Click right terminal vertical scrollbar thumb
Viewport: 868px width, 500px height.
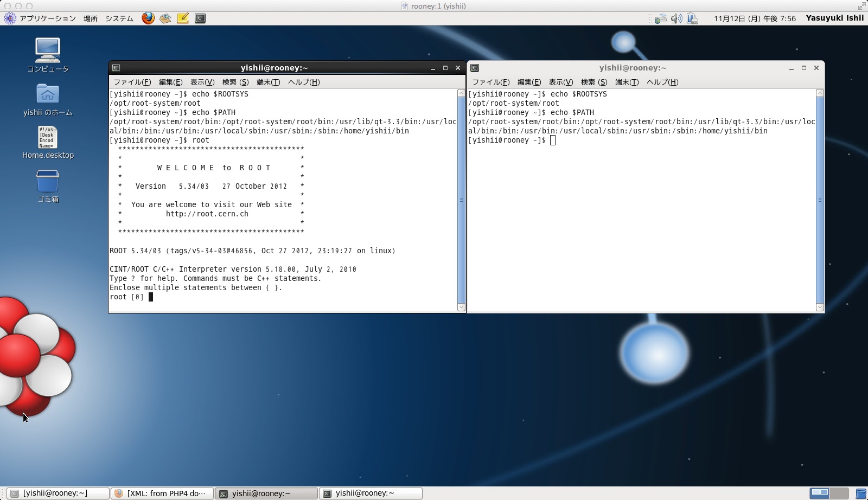pos(820,200)
